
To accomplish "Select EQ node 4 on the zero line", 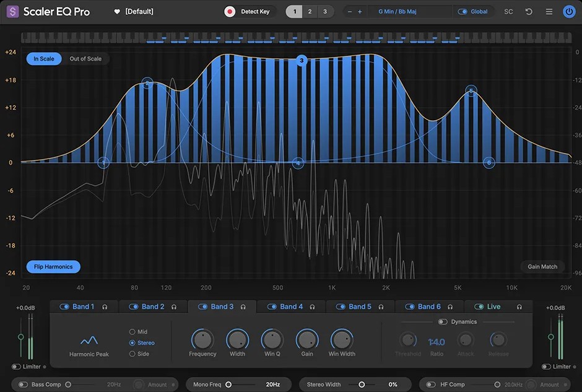I will tap(298, 163).
